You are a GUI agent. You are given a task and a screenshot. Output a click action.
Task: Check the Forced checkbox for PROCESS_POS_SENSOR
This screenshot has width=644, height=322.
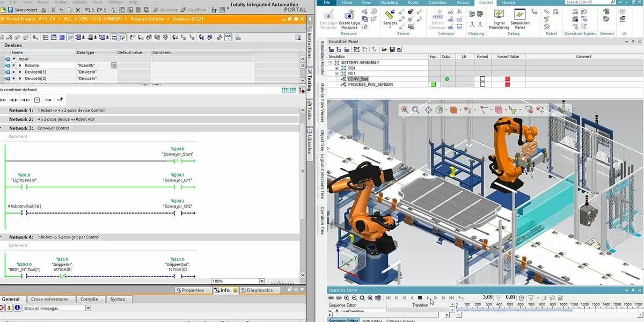482,84
